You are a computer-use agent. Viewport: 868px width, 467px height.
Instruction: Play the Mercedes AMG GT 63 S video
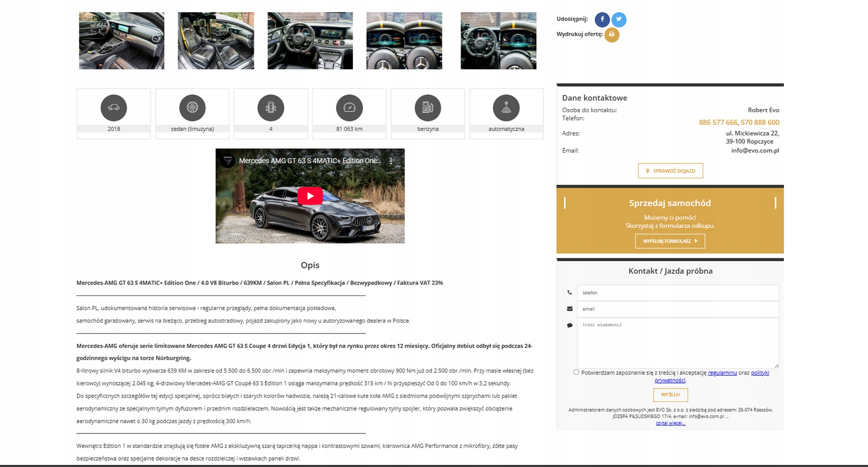310,196
